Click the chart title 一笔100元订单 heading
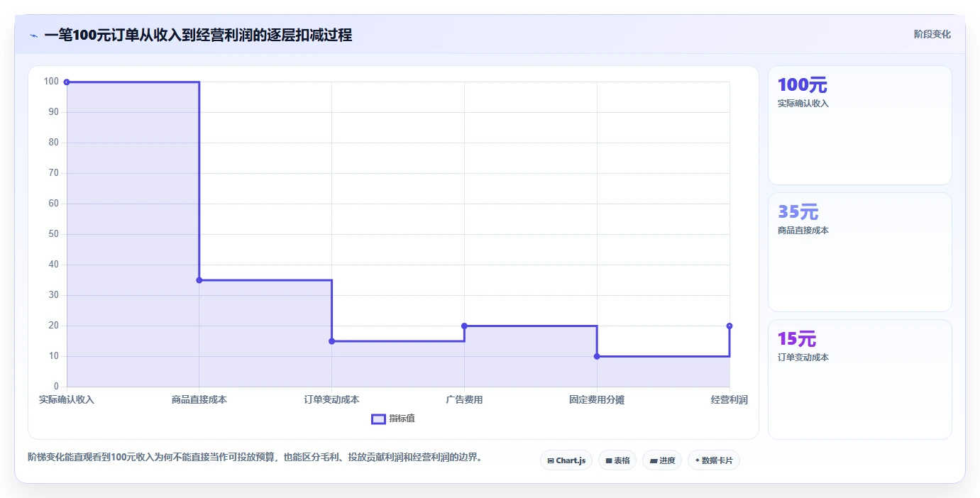980x498 pixels. click(x=198, y=35)
